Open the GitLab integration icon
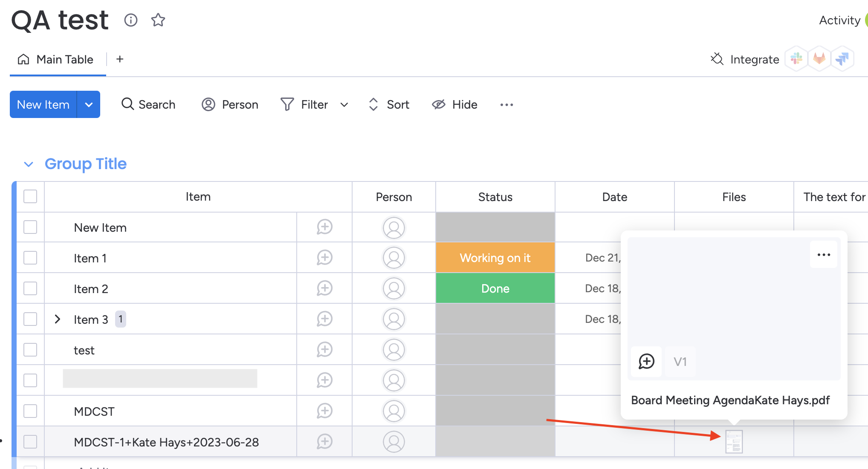The width and height of the screenshot is (868, 469). point(819,58)
